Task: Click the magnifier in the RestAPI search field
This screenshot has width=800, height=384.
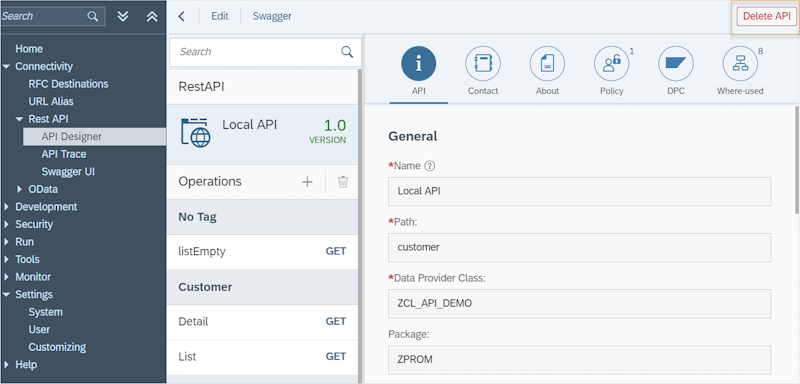Action: 347,52
